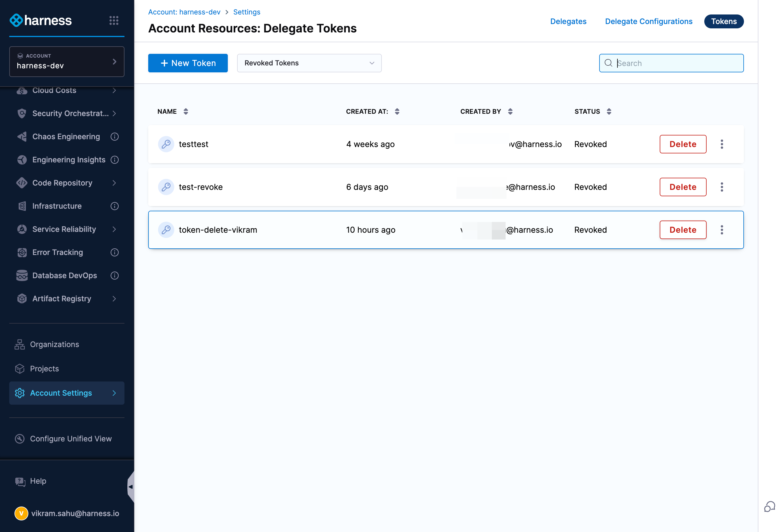Show Engineering Insights info icon
The width and height of the screenshot is (781, 532).
pos(115,160)
